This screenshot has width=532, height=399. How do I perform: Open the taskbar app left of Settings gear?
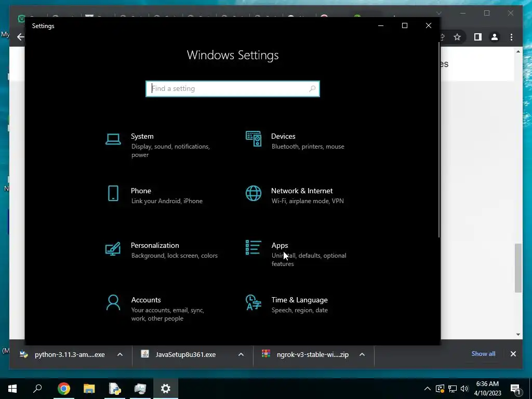click(140, 389)
